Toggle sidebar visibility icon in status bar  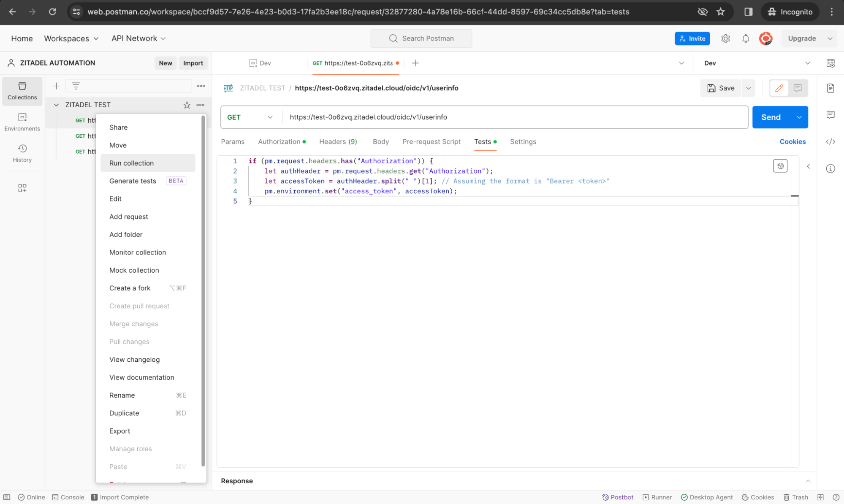7,497
